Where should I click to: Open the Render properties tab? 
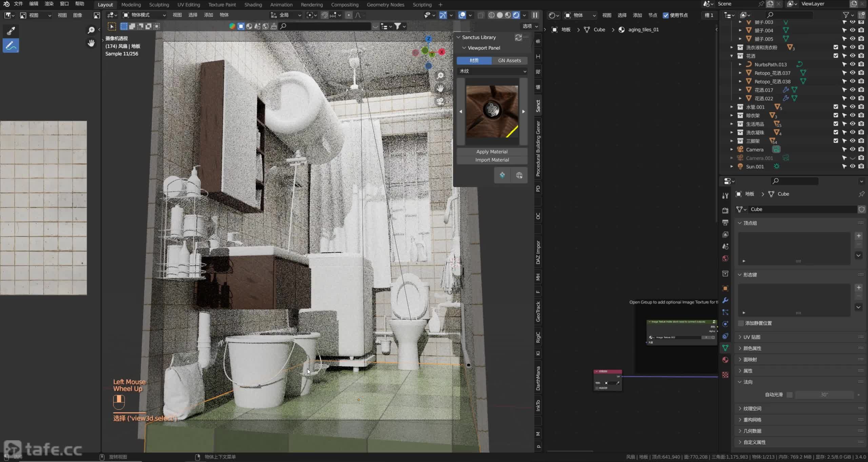pyautogui.click(x=725, y=211)
